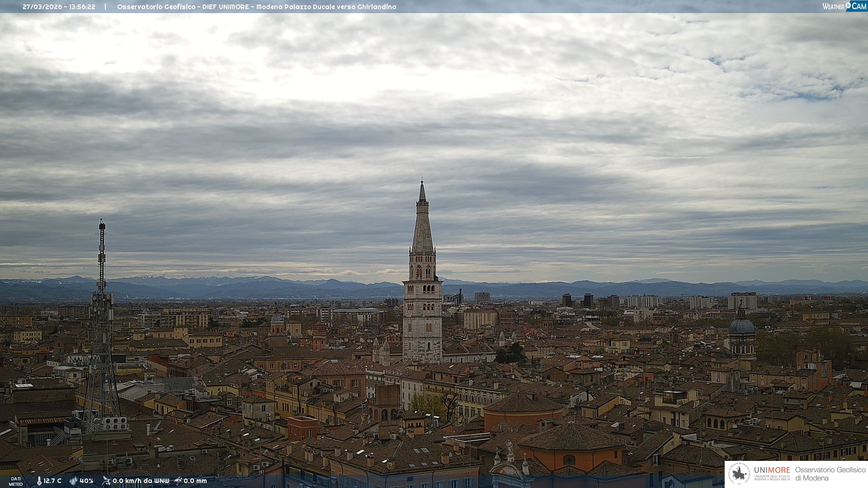The image size is (868, 488).
Task: Click the UNIMORE horseman seal emblem
Action: point(739,474)
